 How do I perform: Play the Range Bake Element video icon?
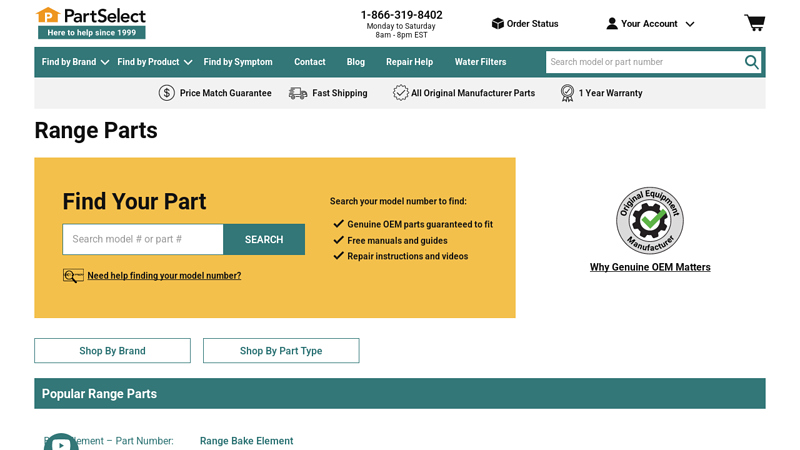click(61, 442)
